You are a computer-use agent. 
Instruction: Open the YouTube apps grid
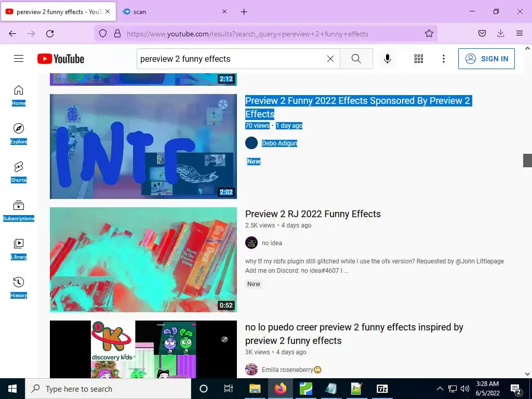(419, 59)
